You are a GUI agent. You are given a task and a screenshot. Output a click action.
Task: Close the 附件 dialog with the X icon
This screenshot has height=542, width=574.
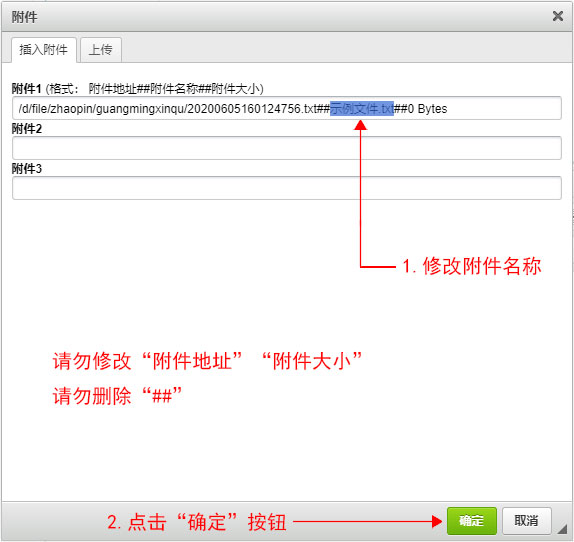coord(558,16)
